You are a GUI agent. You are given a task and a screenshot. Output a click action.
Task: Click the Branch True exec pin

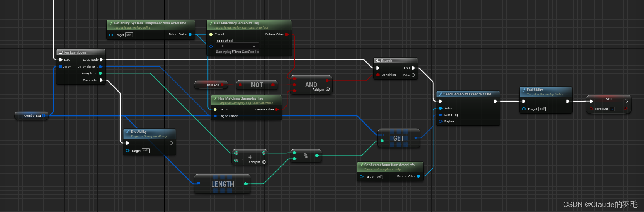pyautogui.click(x=413, y=68)
